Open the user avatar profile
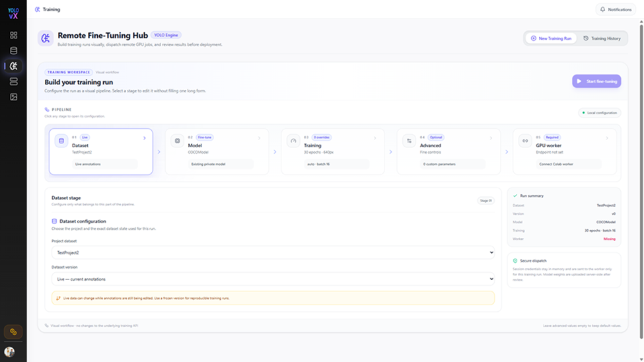Image resolution: width=644 pixels, height=362 pixels. 9,351
